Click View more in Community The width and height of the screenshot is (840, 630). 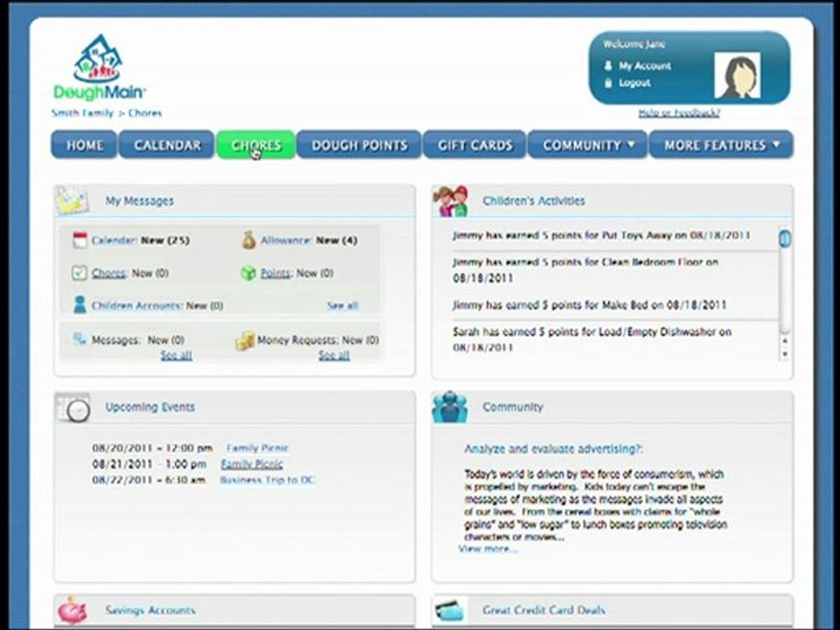coord(488,549)
